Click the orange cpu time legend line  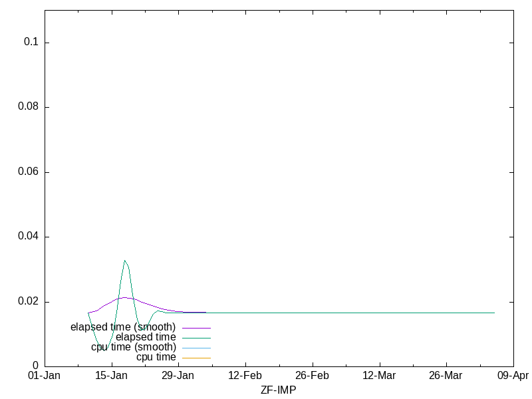[196, 358]
